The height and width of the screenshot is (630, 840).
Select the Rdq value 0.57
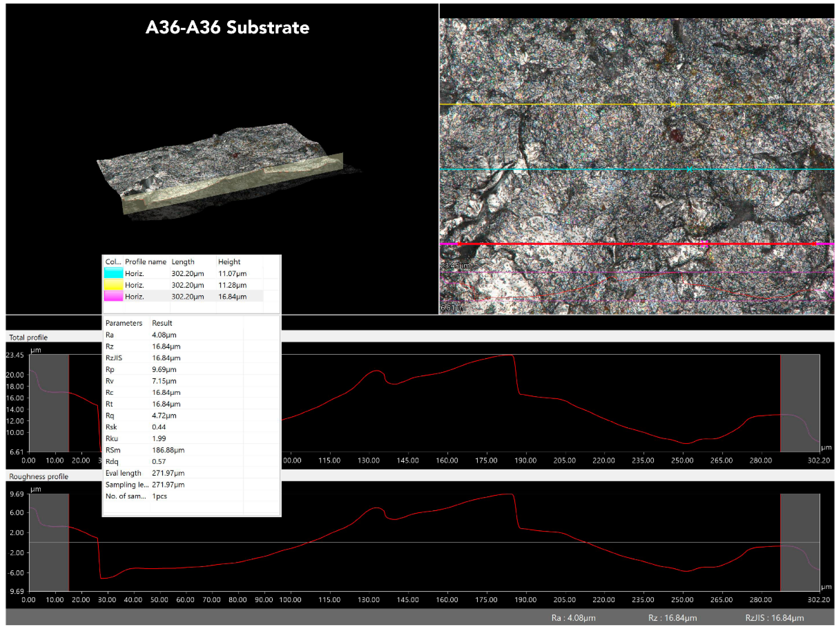(x=159, y=461)
